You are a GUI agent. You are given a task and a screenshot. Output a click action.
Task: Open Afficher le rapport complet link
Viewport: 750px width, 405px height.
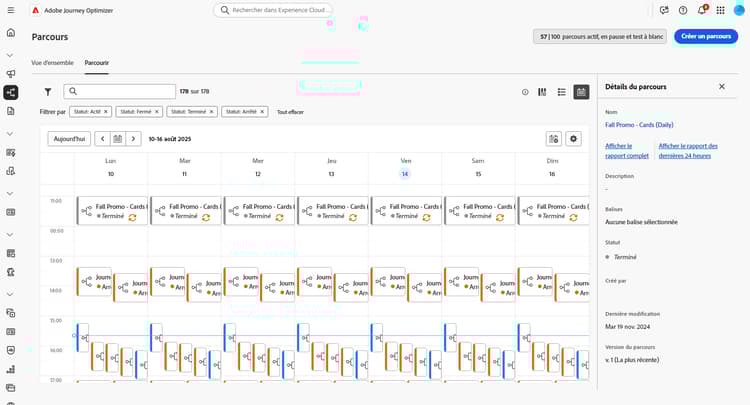coord(627,151)
